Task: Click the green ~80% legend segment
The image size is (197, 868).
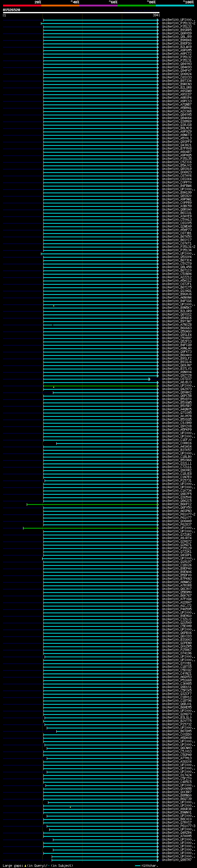Action: [137, 6]
